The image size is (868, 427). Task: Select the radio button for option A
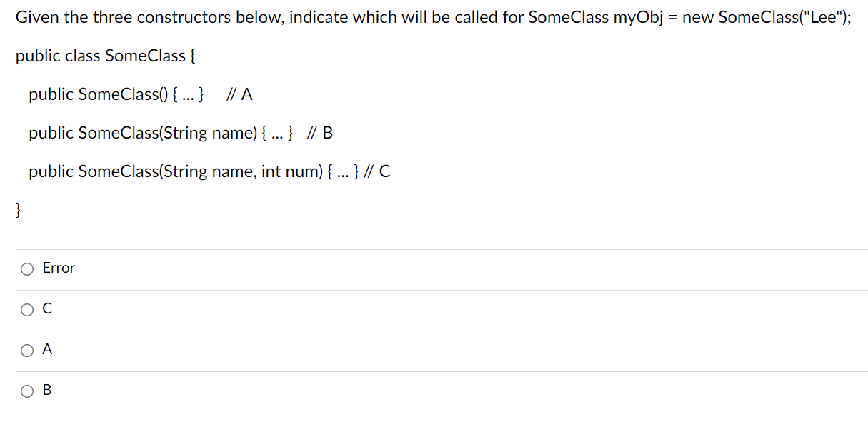(26, 349)
